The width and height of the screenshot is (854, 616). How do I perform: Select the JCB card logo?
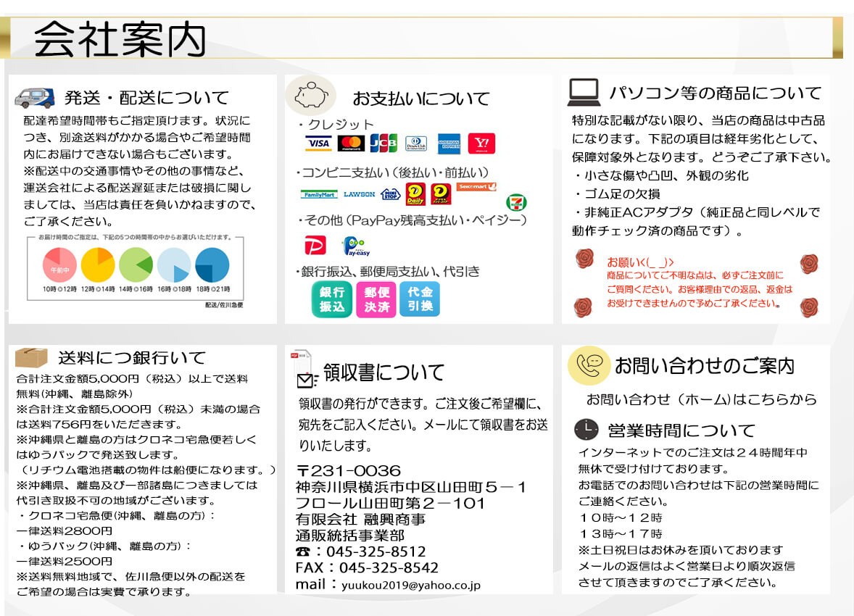[x=384, y=143]
